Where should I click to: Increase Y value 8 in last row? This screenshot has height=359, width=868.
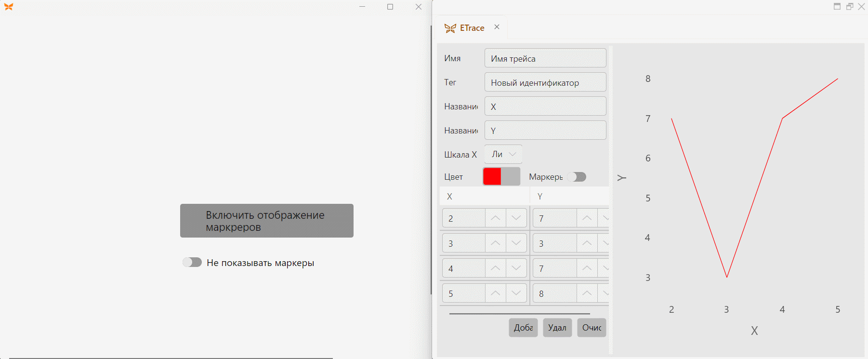(587, 293)
